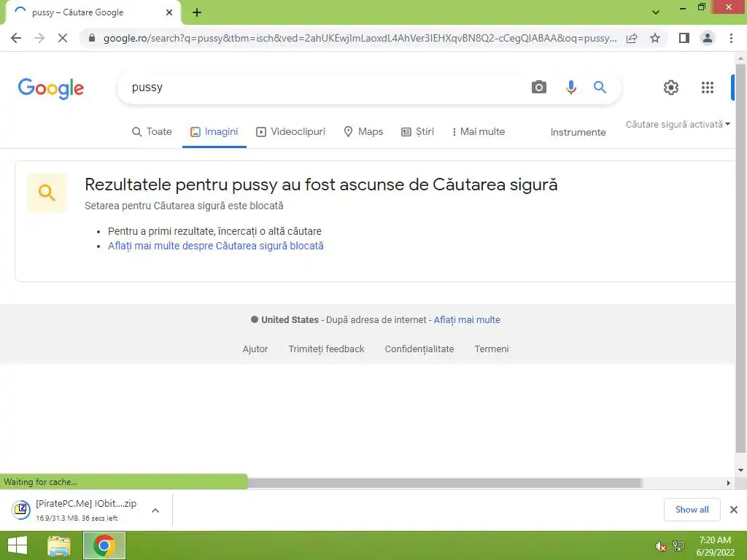This screenshot has height=560, width=747.
Task: Bookmark this page with the star
Action: [655, 38]
